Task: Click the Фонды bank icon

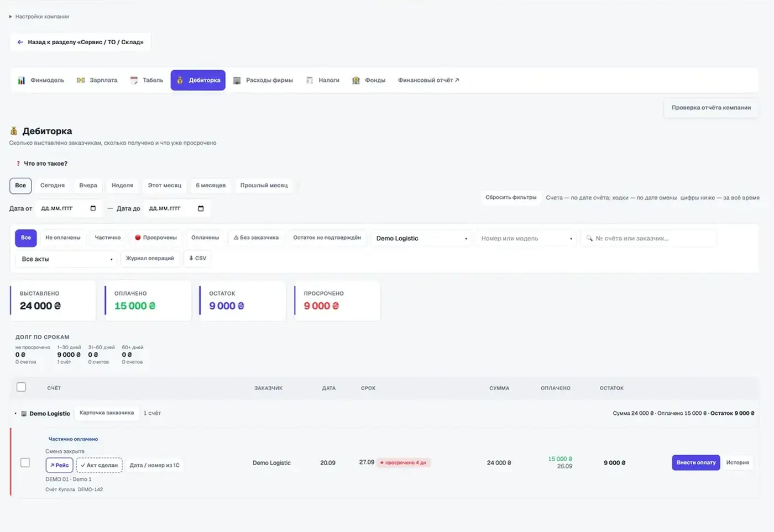Action: tap(356, 81)
